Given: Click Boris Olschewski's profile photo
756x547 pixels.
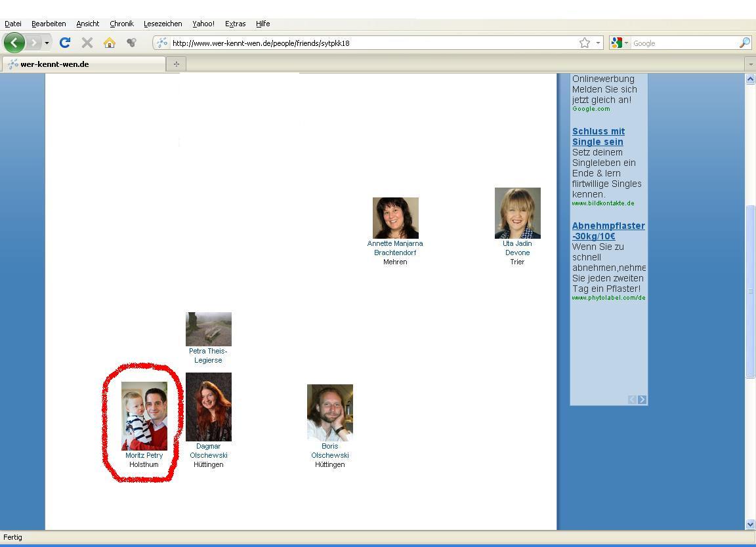Looking at the screenshot, I should (329, 412).
